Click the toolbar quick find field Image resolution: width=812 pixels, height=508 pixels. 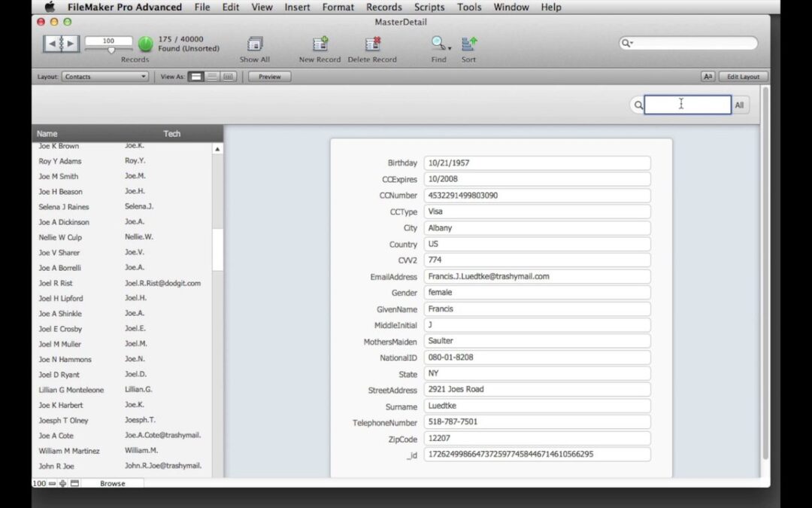689,43
